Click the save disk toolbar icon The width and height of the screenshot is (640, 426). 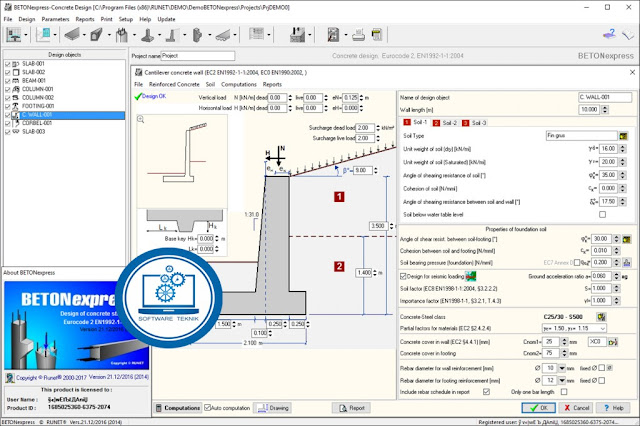click(x=297, y=35)
